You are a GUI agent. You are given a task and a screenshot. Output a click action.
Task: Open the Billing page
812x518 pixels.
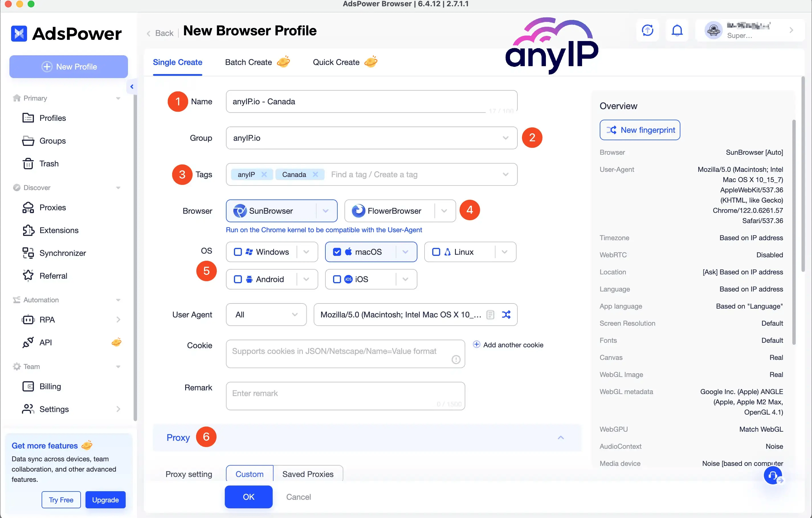42,386
